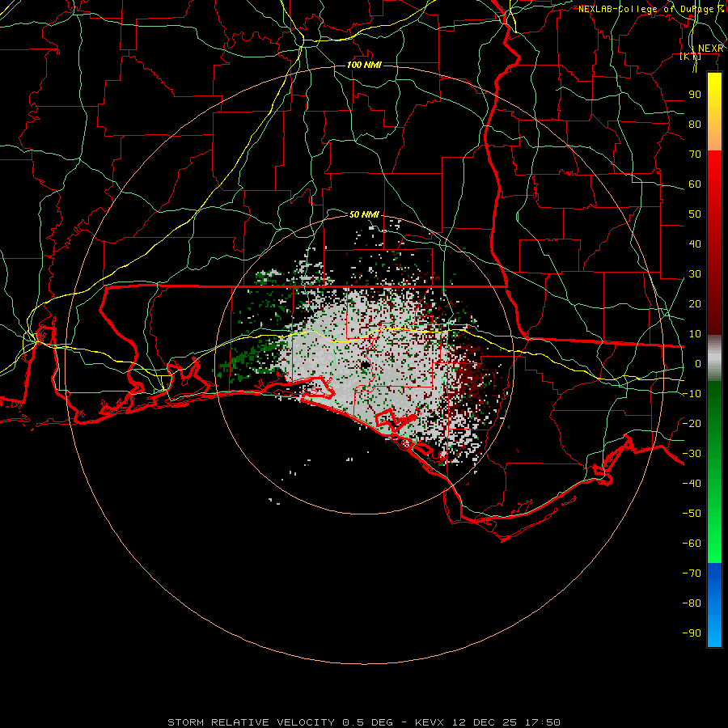This screenshot has height=728, width=728.
Task: Click the maroon outbound velocity patch east of the radar
Action: (x=468, y=379)
